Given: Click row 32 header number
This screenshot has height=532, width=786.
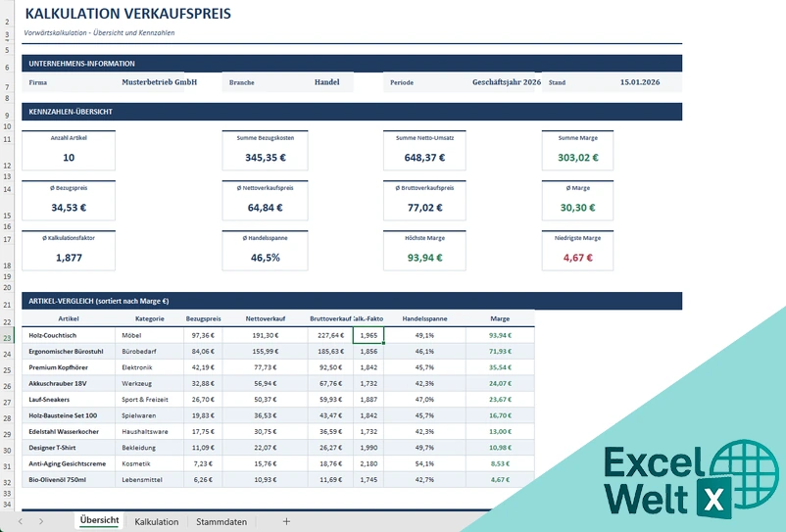Looking at the screenshot, I should 7,483.
